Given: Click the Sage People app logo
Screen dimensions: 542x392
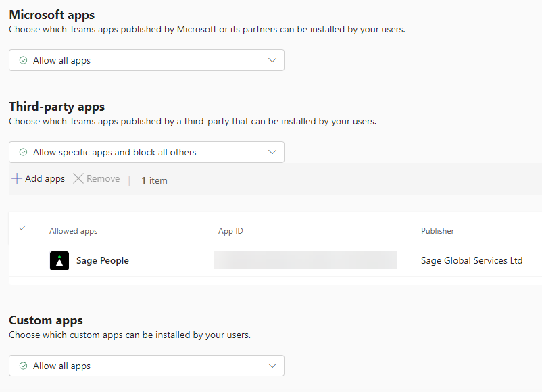Looking at the screenshot, I should [x=59, y=261].
